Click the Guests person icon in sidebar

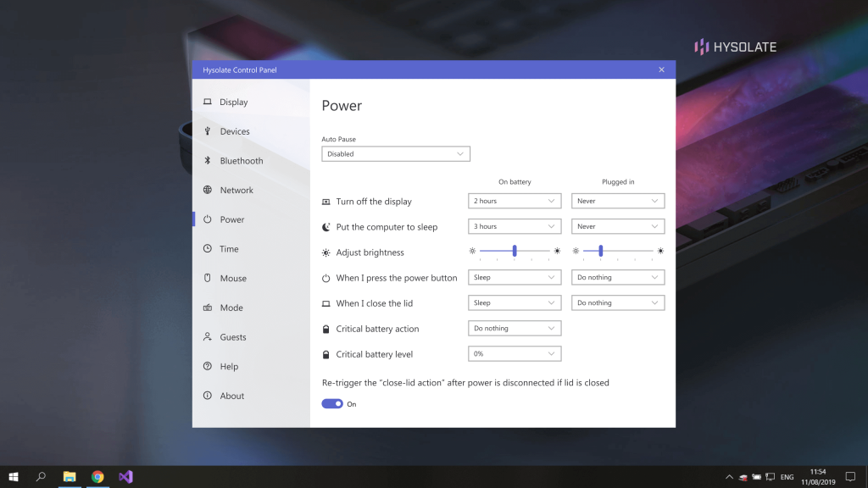tap(208, 337)
